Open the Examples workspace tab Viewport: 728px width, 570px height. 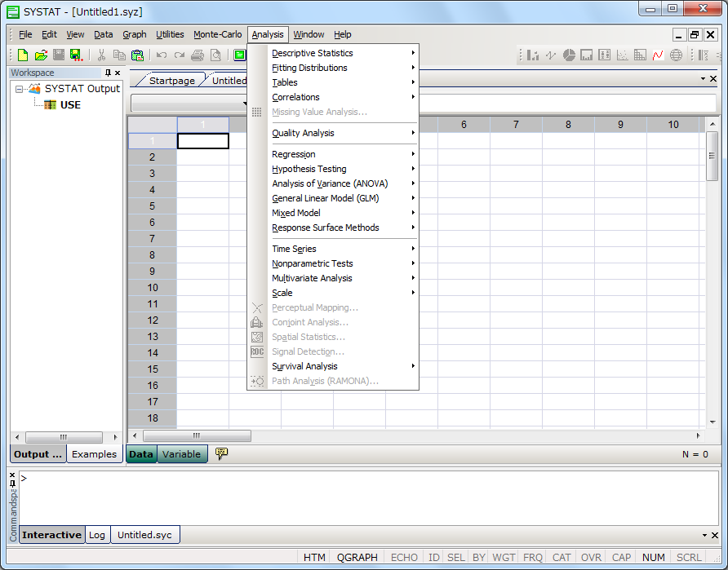[94, 454]
